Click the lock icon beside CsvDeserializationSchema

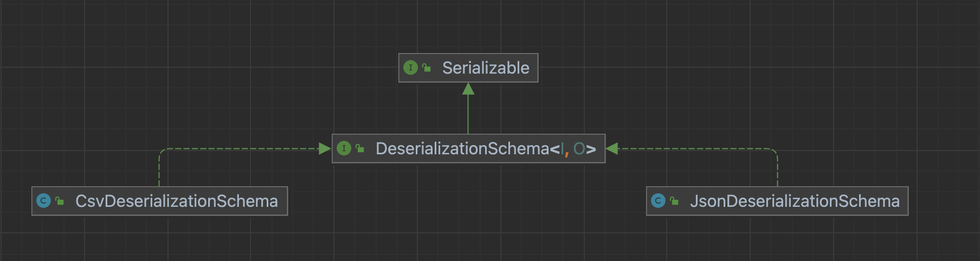click(x=60, y=201)
